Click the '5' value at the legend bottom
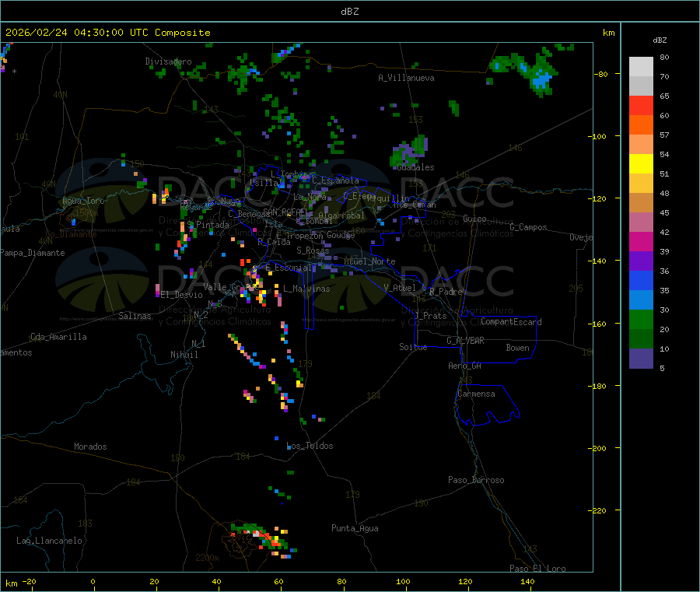Screen dimensions: 700x592 pos(662,368)
